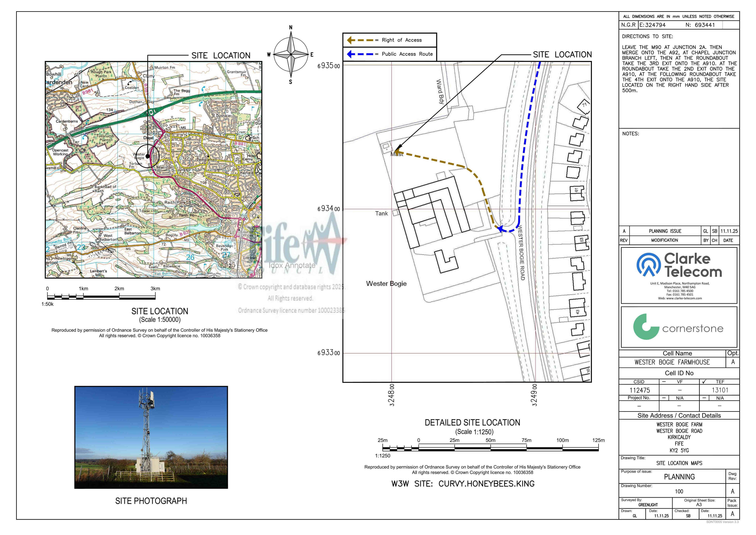This screenshot has height=535, width=756.
Task: Select the surveyor name 'GREENLIGHT'
Action: point(648,505)
